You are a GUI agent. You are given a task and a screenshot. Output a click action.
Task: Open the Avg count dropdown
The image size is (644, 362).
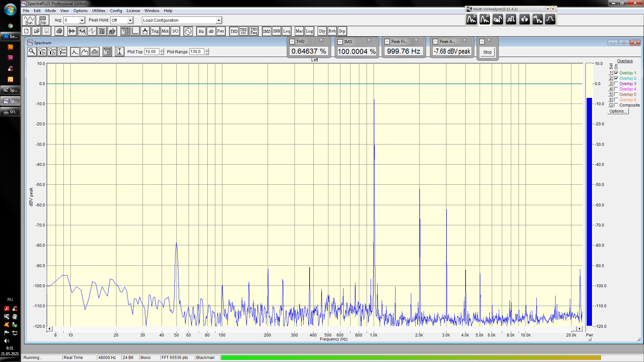(x=82, y=20)
